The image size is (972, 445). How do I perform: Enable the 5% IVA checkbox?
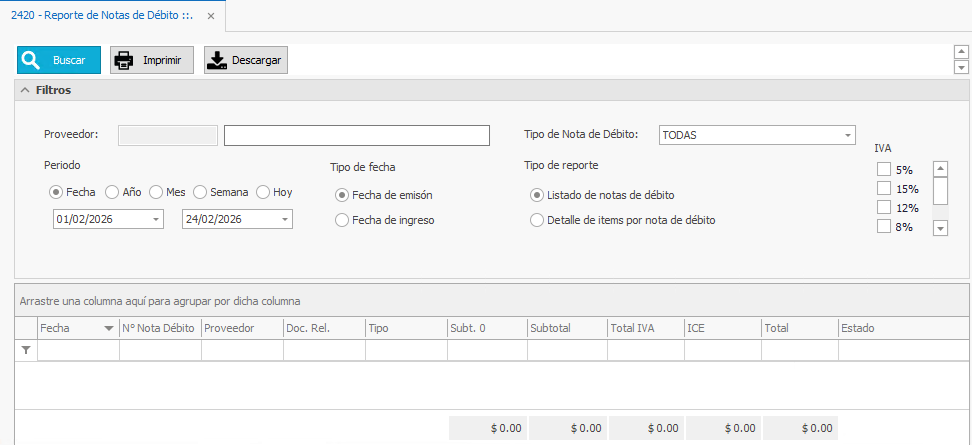[x=884, y=170]
